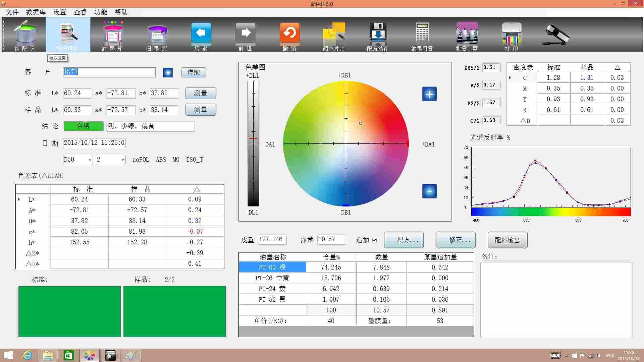Click the 配料输出 output button
This screenshot has height=362, width=644.
point(507,240)
